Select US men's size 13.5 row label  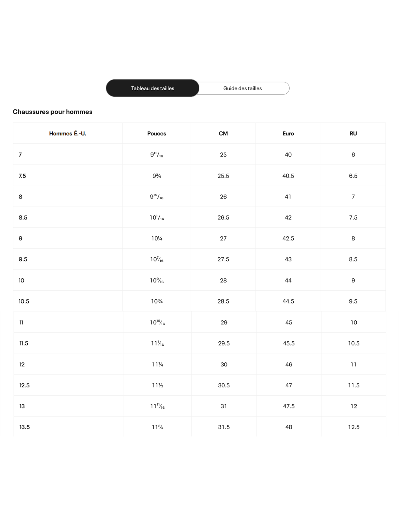[25, 427]
